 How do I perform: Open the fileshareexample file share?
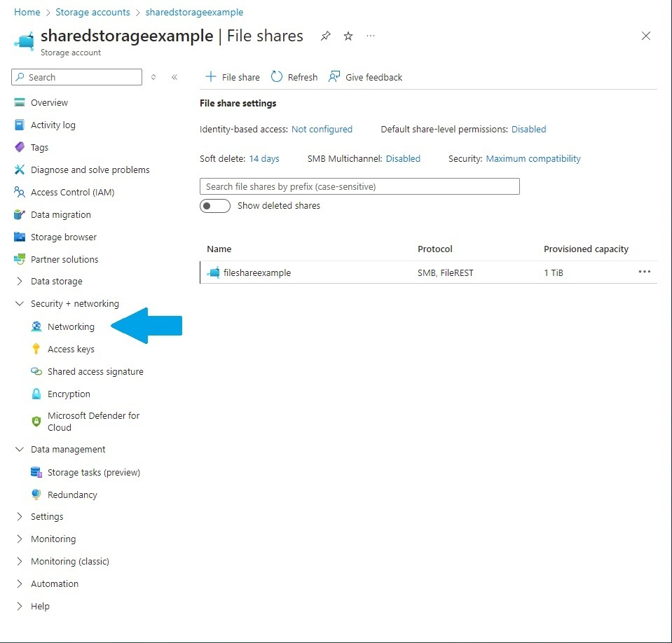(x=257, y=272)
